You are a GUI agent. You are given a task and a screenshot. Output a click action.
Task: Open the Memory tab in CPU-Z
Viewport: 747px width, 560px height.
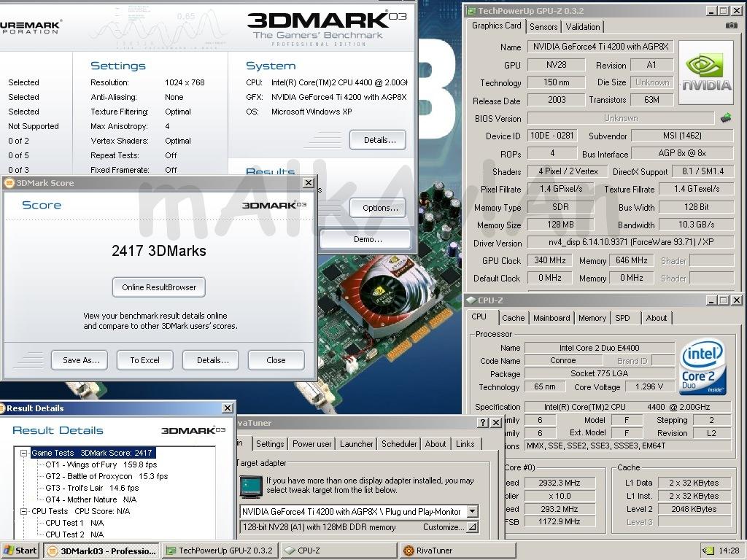coord(592,318)
